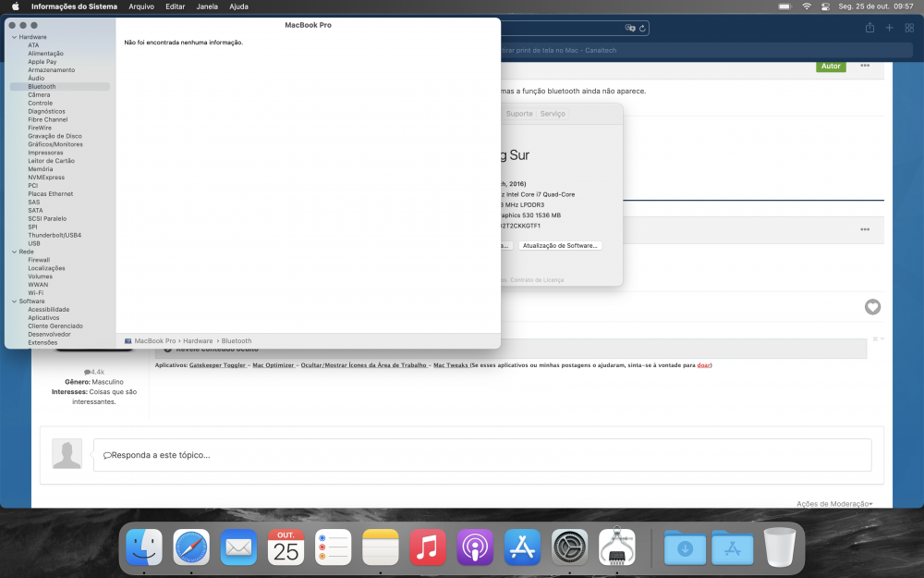Open Informações do Sistema menu
Viewport: 924px width, 578px height.
pos(74,6)
